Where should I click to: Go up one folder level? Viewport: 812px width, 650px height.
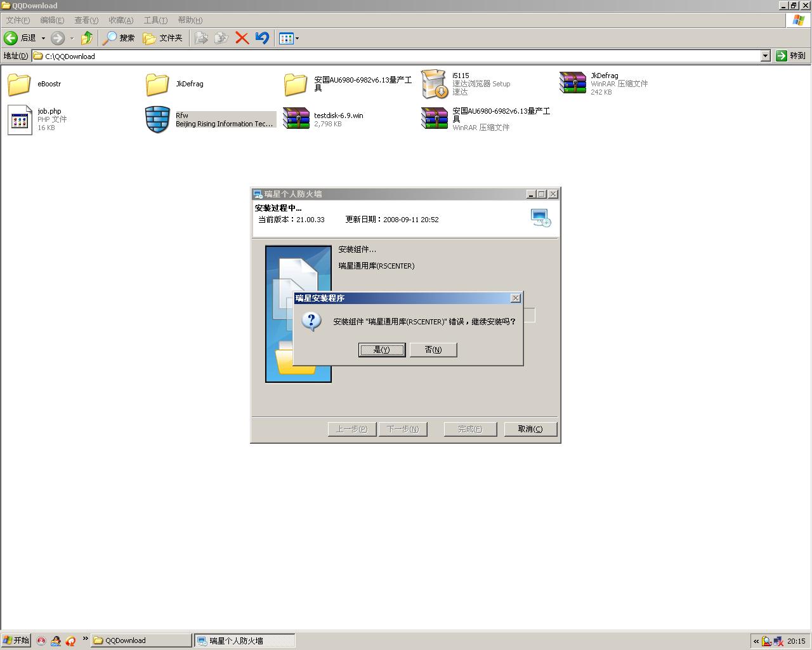coord(87,38)
